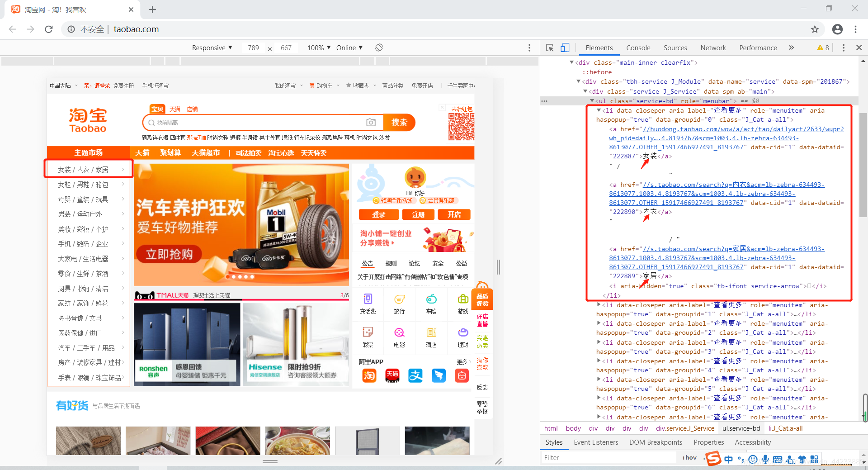Collapse the tbh-service div node
The image size is (868, 470).
[x=579, y=81]
